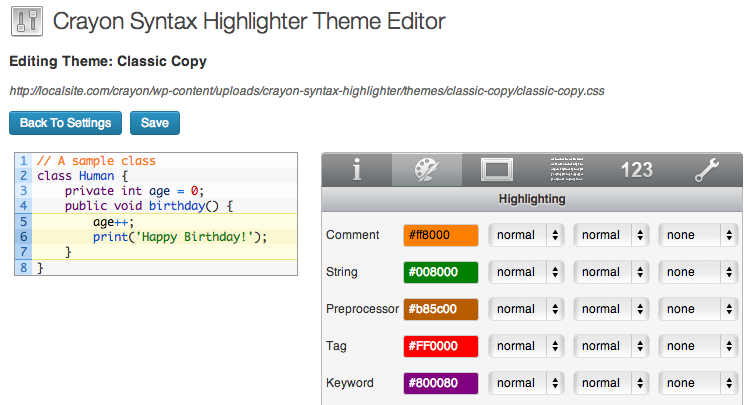
Task: Pick Comment color #ff8000 swatch
Action: click(x=441, y=235)
